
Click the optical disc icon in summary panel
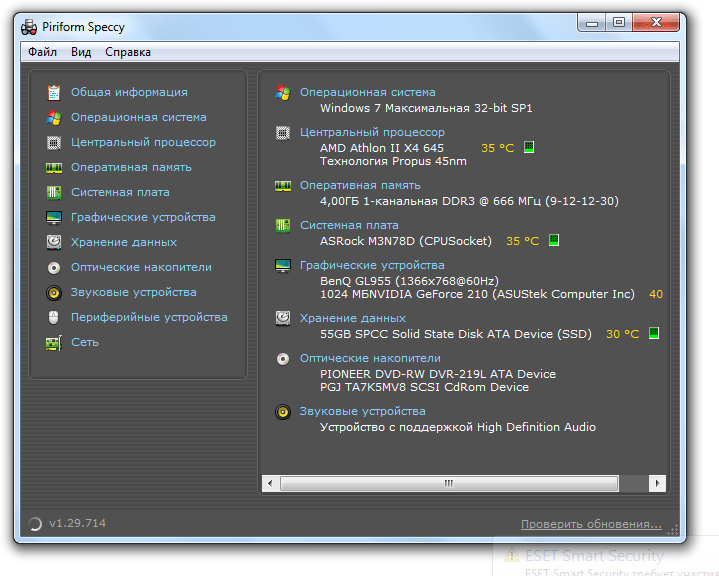(x=282, y=359)
